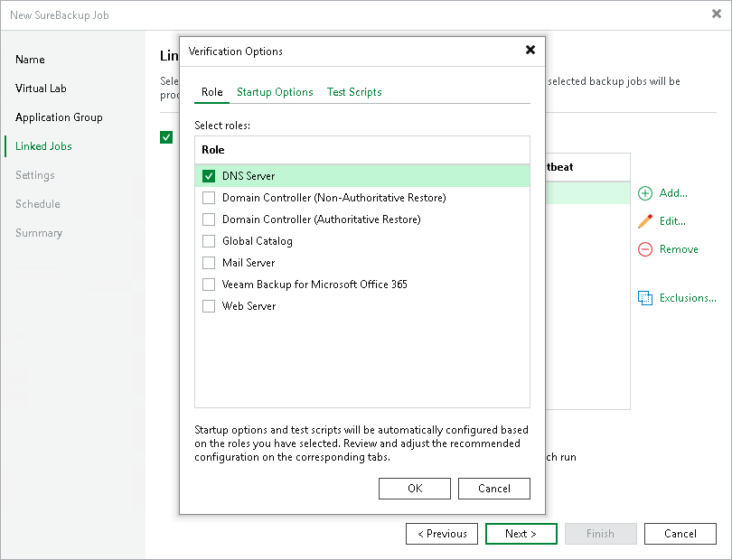732x560 pixels.
Task: Click the Role column header
Action: [362, 150]
